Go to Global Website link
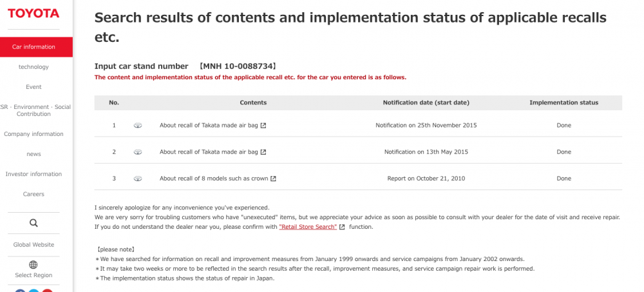The image size is (644, 292). pyautogui.click(x=33, y=245)
